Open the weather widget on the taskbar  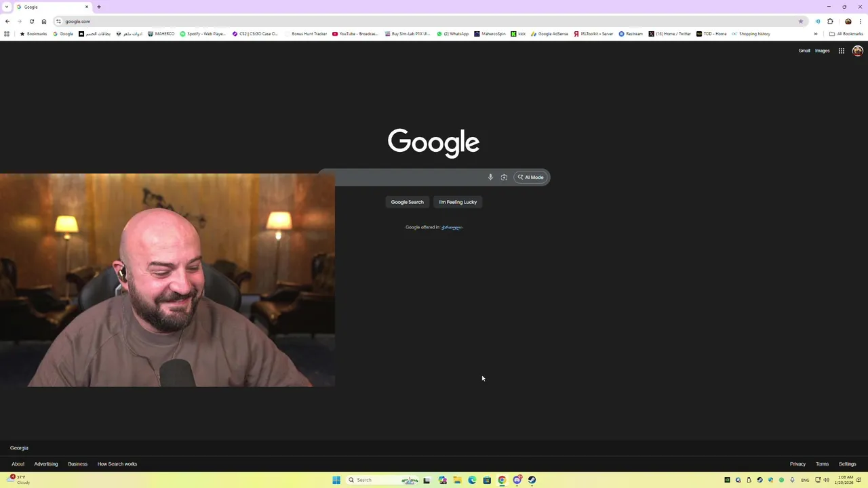(19, 480)
